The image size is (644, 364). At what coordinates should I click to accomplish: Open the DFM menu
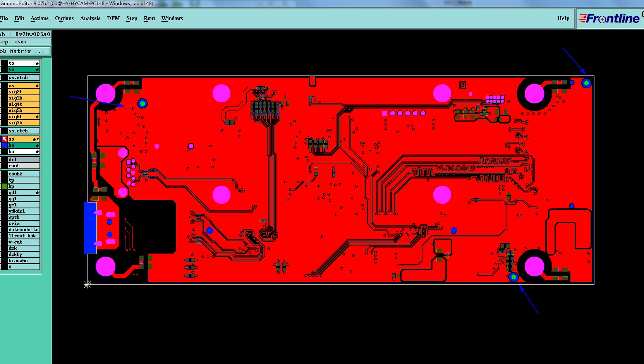(113, 18)
